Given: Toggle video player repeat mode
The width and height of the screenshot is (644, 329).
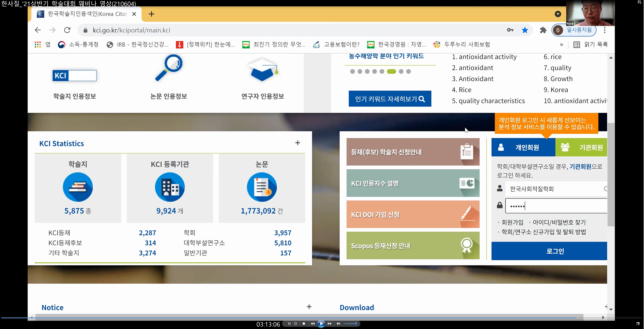Looking at the screenshot, I should coord(296,324).
